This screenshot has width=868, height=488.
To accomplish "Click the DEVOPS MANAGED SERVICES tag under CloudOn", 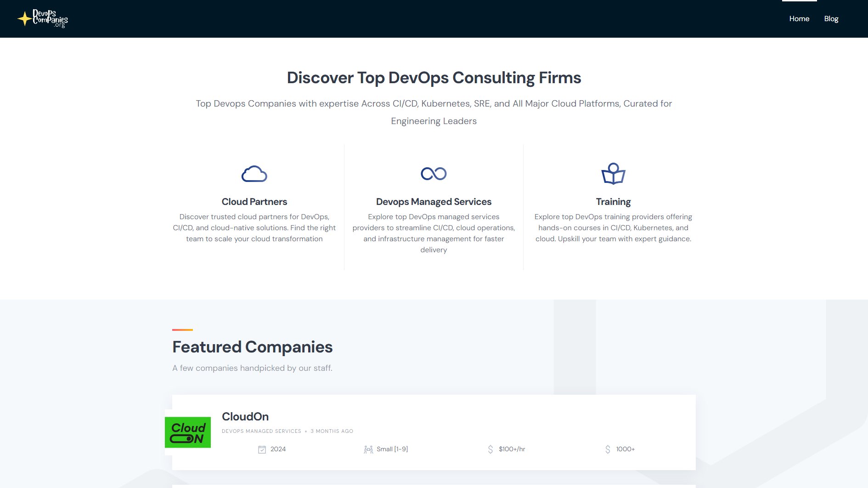I will [x=261, y=431].
